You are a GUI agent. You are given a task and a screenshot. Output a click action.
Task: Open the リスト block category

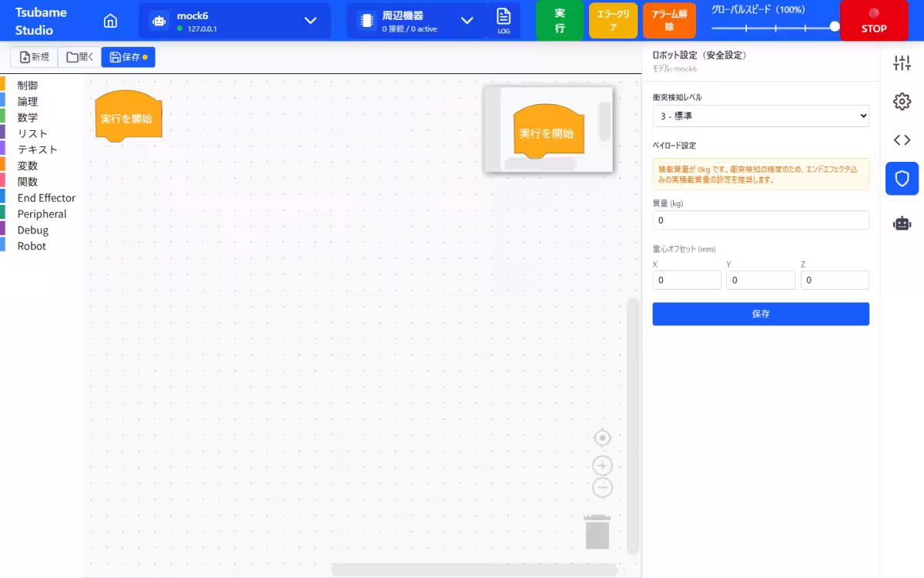[x=32, y=133]
